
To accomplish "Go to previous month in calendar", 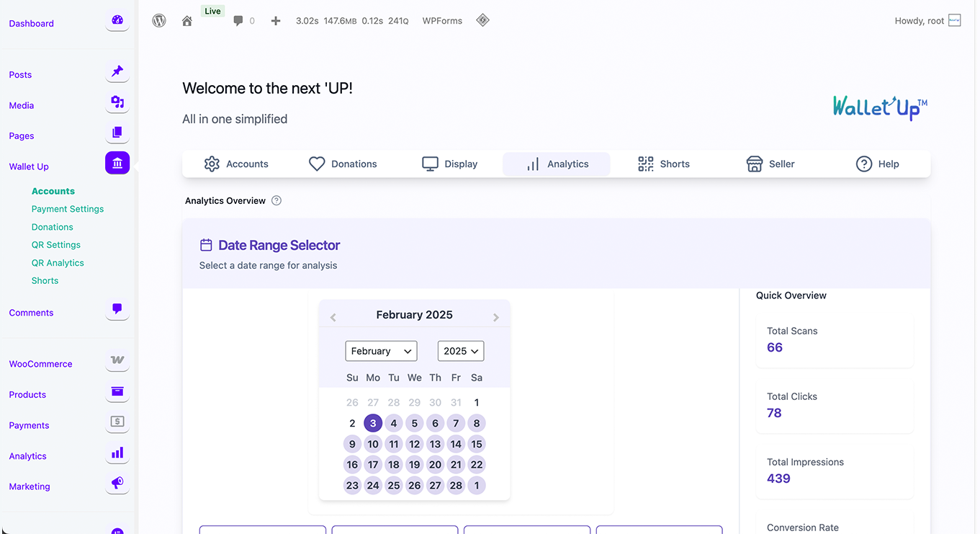I will click(x=333, y=317).
